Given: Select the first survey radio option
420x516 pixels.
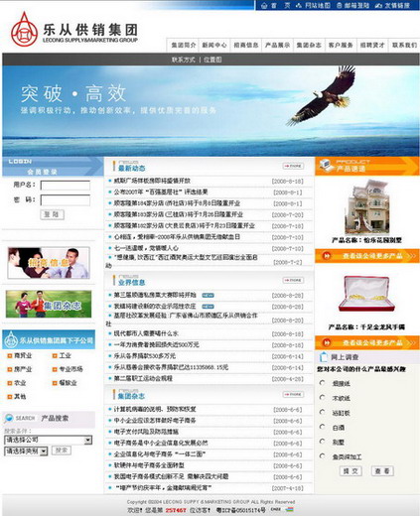Looking at the screenshot, I should point(322,383).
